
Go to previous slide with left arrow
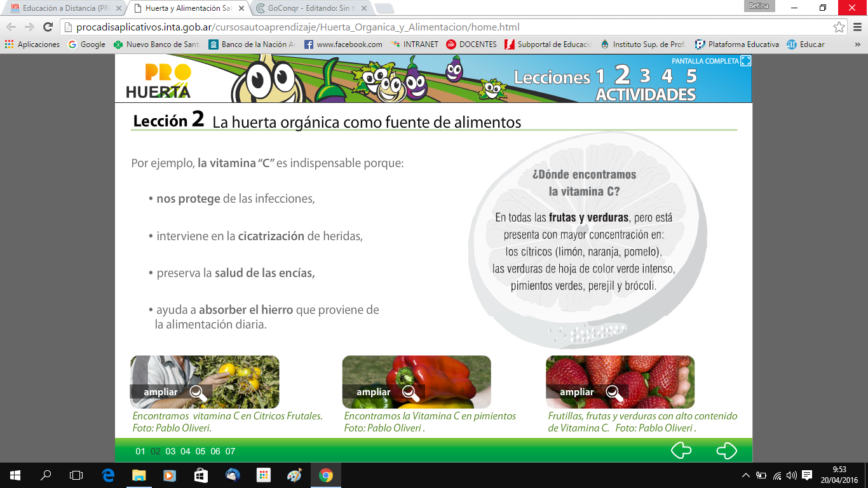pyautogui.click(x=681, y=451)
